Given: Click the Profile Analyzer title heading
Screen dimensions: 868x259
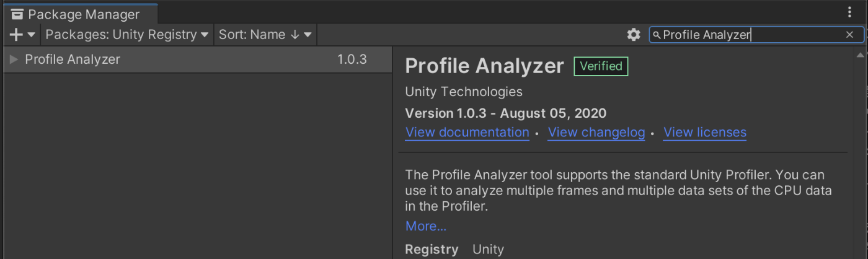Looking at the screenshot, I should click(x=484, y=66).
